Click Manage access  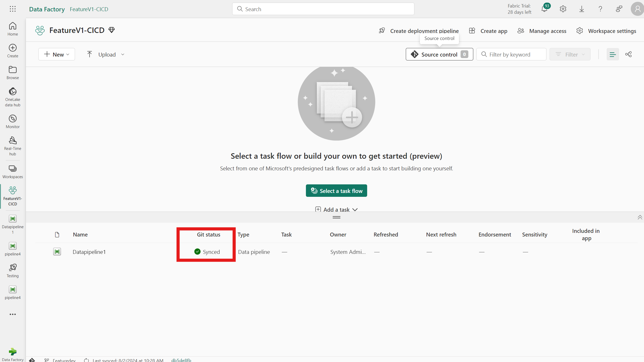542,31
